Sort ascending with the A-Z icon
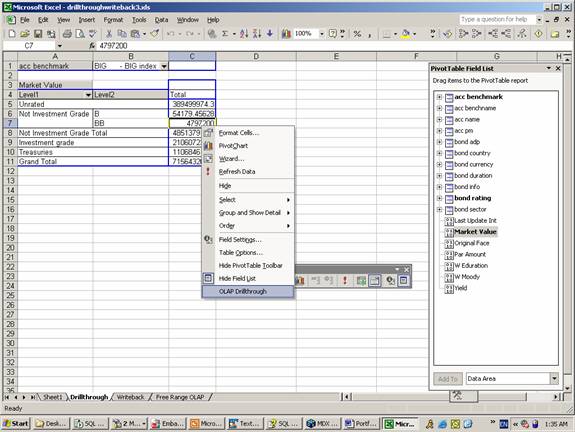 point(244,34)
